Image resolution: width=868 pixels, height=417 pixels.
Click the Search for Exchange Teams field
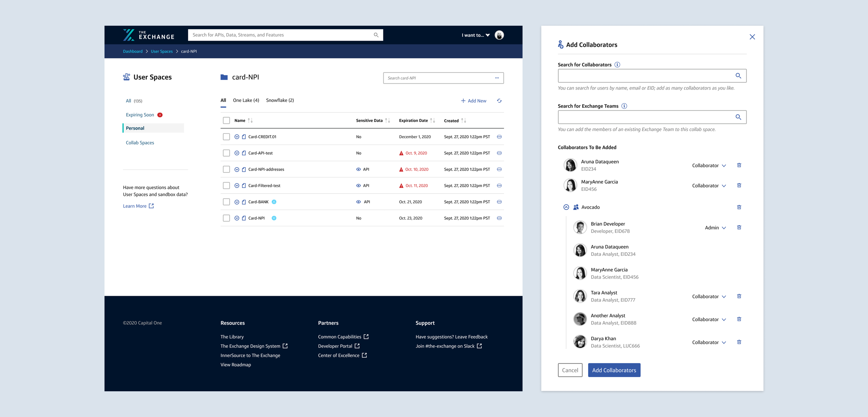coord(645,117)
